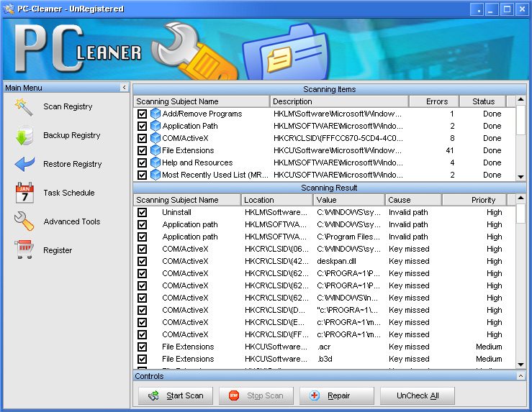
Task: Click the cube icon beside File Extensions scanning item
Action: pyautogui.click(x=155, y=150)
